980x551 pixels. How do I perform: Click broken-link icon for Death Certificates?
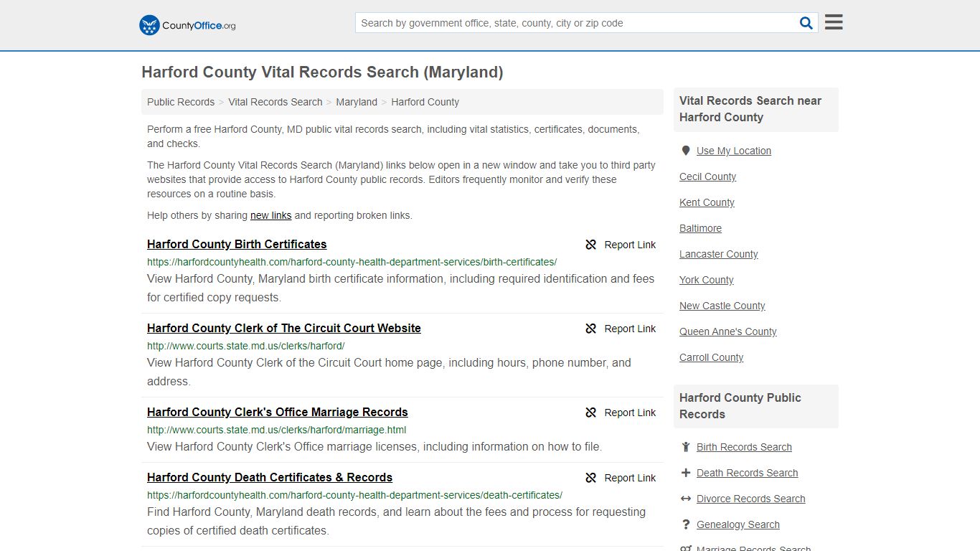[x=591, y=478]
